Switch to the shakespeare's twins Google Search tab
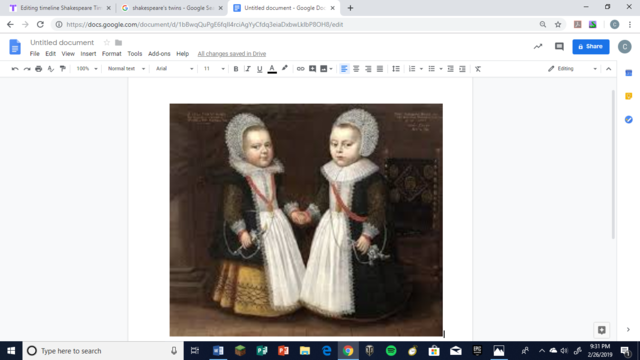Viewport: 640px width, 360px height. (x=171, y=8)
